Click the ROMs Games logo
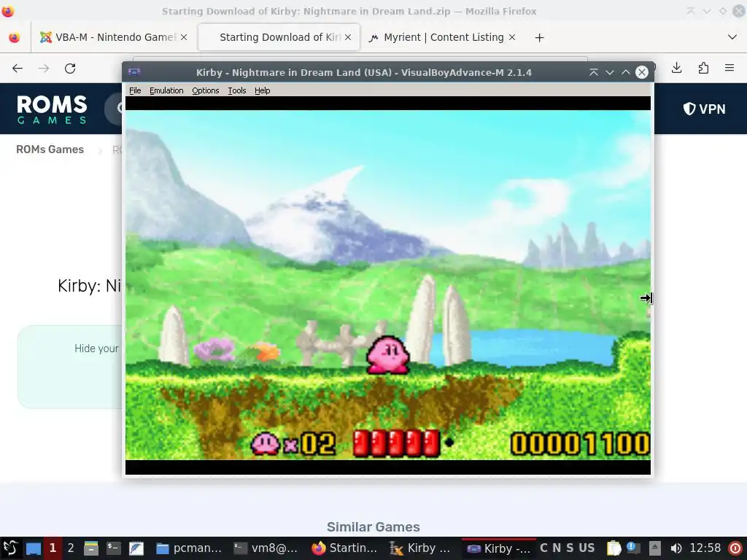The image size is (747, 560). pos(52,109)
